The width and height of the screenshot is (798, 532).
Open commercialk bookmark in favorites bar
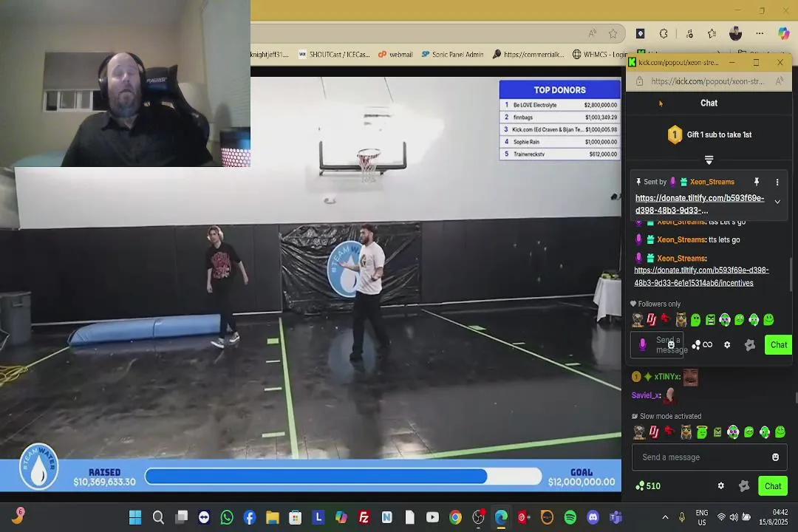(528, 55)
